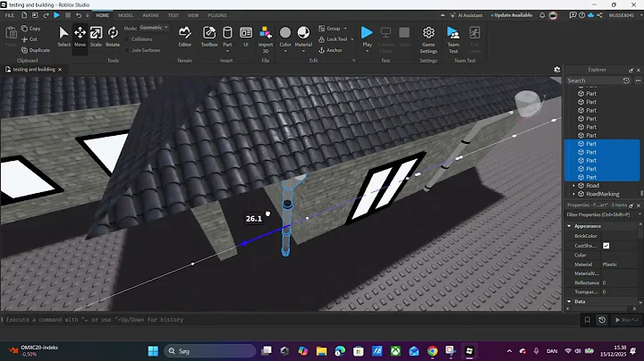Open the Color picker tool
The height and width of the screenshot is (361, 644).
pos(285,36)
